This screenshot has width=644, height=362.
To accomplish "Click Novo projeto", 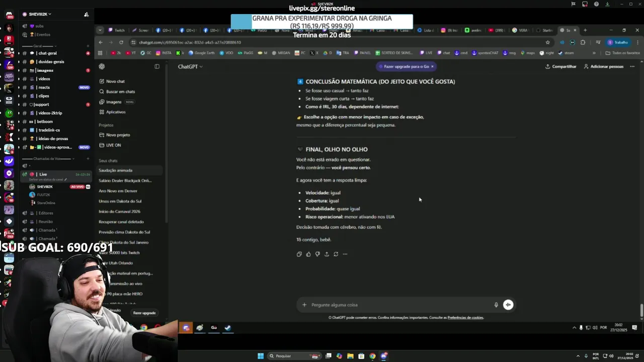I will point(131,135).
